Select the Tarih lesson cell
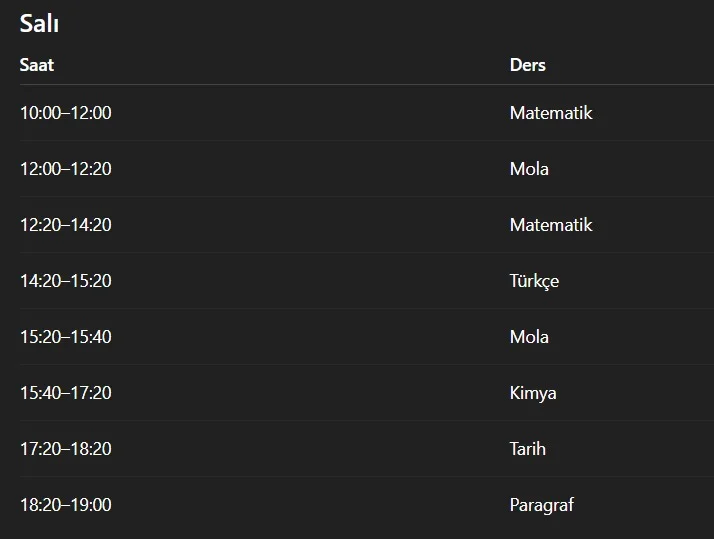Screen dimensions: 714x539 (528, 449)
